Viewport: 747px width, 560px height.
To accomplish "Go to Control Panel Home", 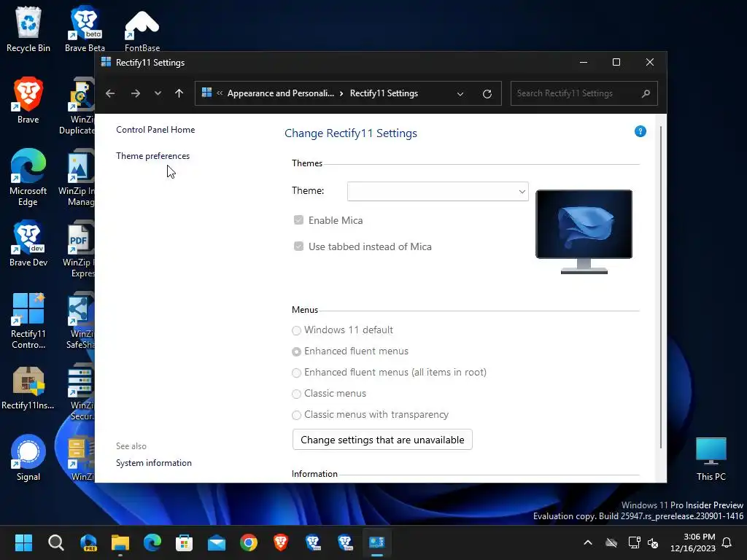I will click(155, 130).
